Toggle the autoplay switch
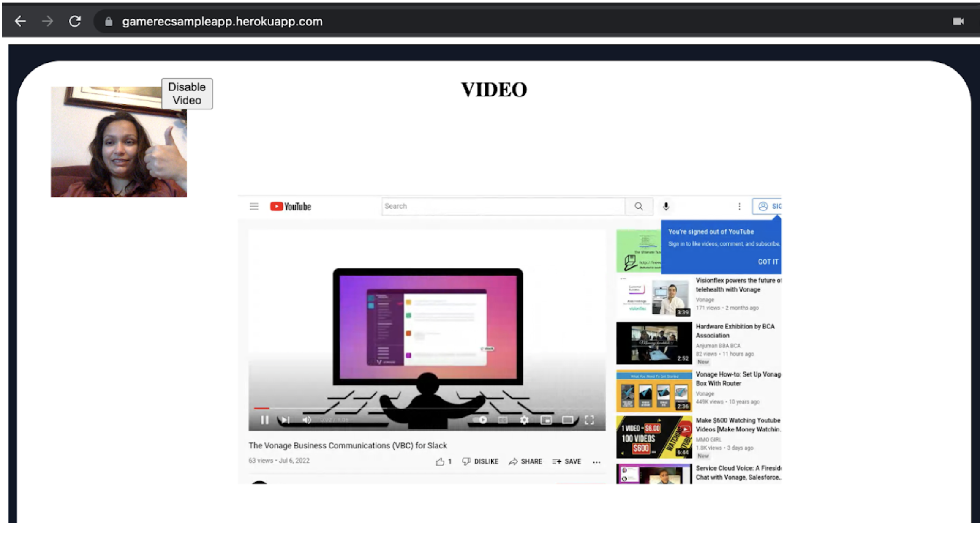The width and height of the screenshot is (980, 535). 481,420
